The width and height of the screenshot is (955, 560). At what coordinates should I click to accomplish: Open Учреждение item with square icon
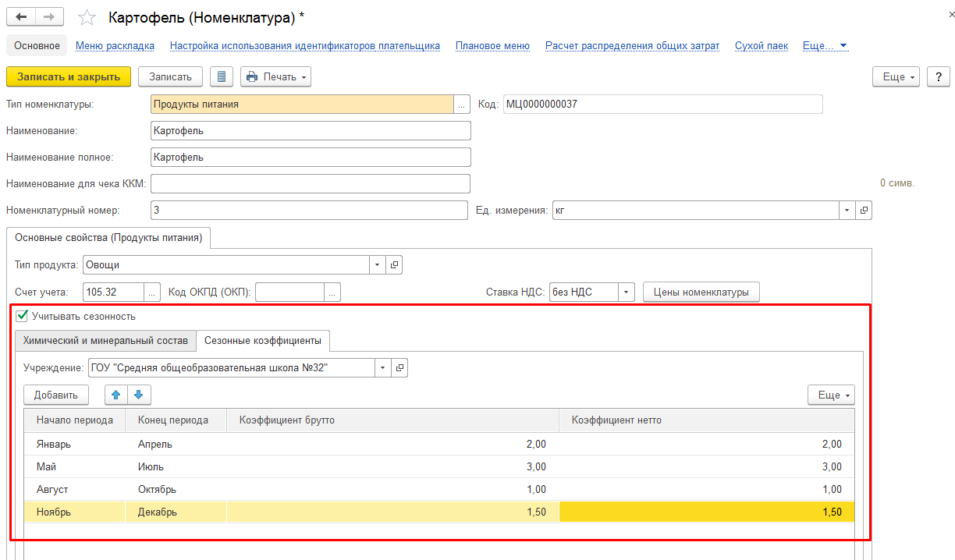pos(399,367)
